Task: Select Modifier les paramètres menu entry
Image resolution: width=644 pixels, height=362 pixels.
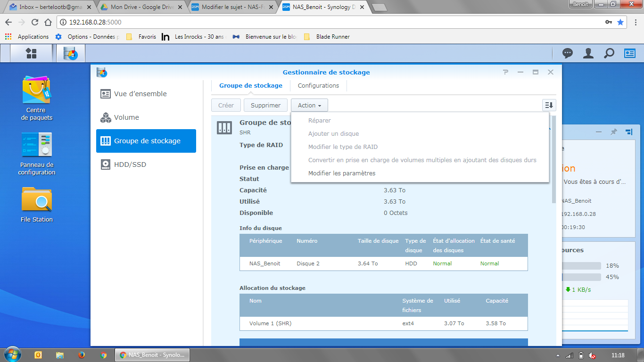Action: [x=342, y=173]
